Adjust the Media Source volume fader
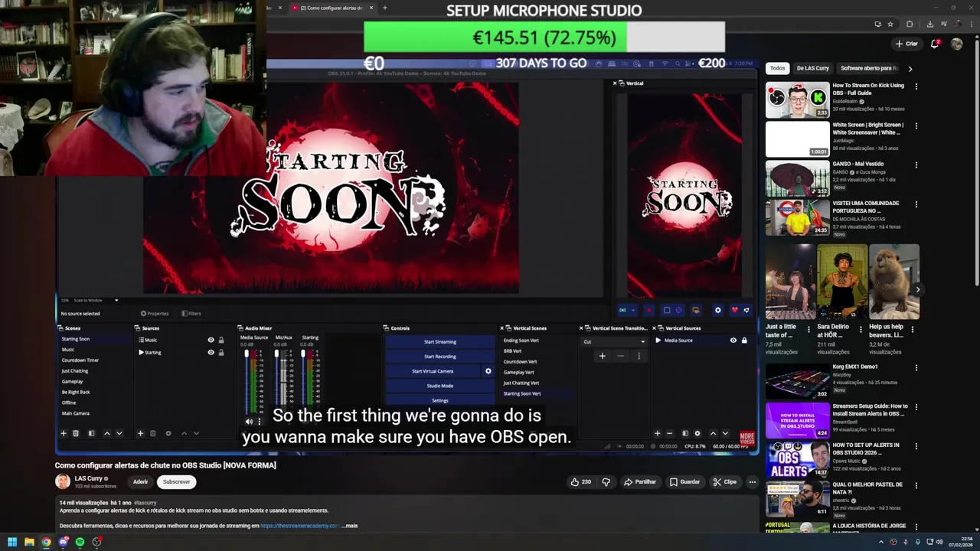Image resolution: width=980 pixels, height=551 pixels. click(247, 354)
